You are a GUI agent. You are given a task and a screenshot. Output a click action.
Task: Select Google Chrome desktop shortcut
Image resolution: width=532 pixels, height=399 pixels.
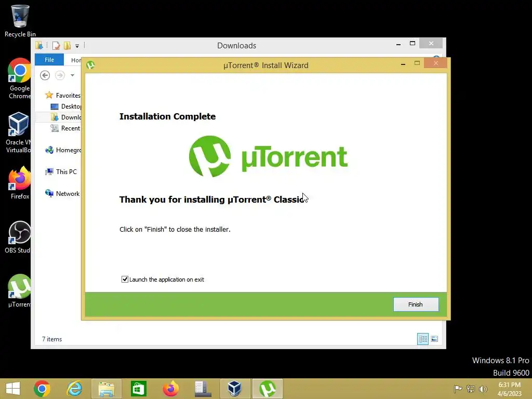tap(20, 79)
